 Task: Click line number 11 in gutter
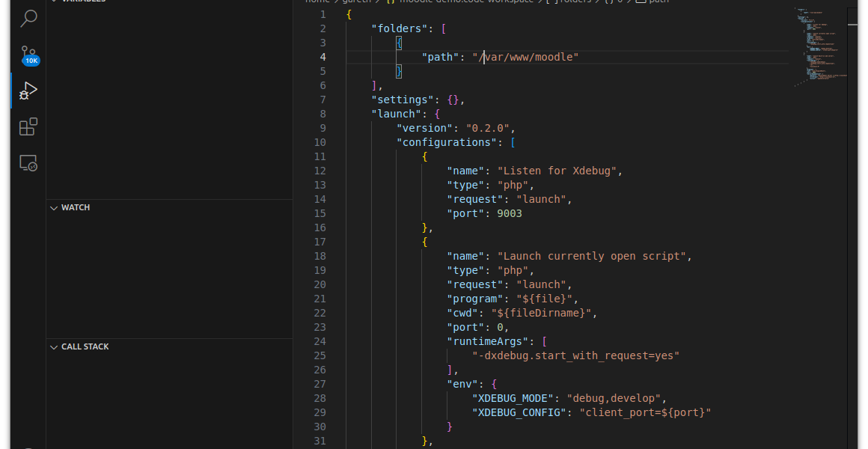click(320, 156)
